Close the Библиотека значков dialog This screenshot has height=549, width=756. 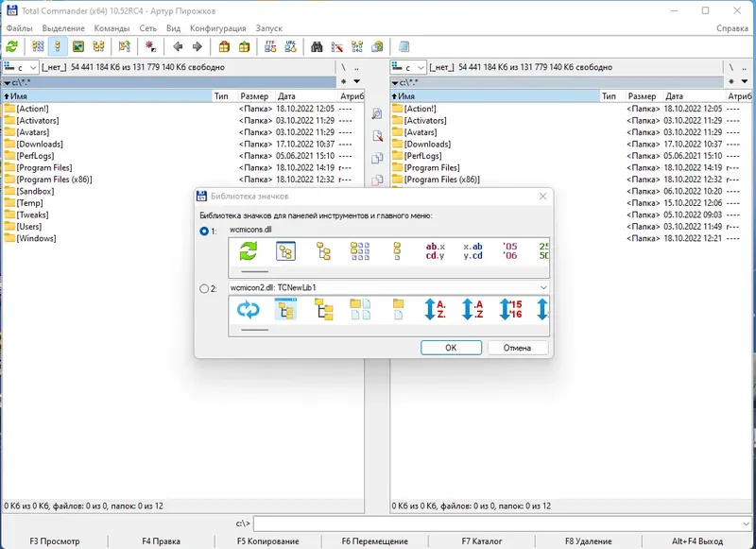coord(542,197)
